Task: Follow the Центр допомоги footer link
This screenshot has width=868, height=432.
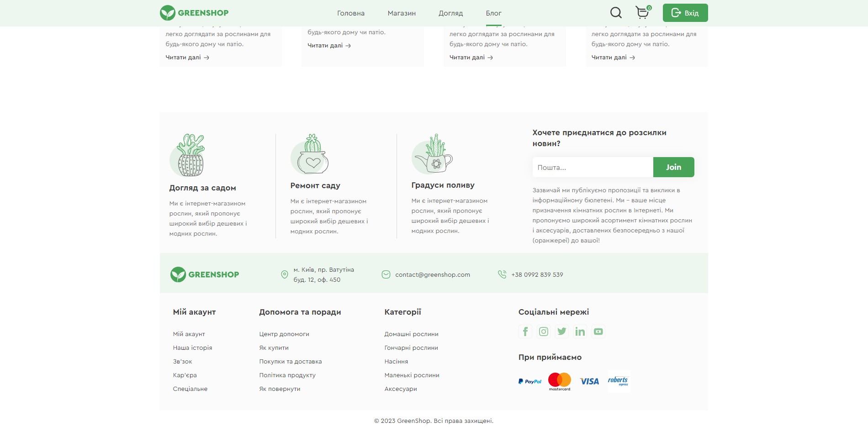Action: click(284, 334)
